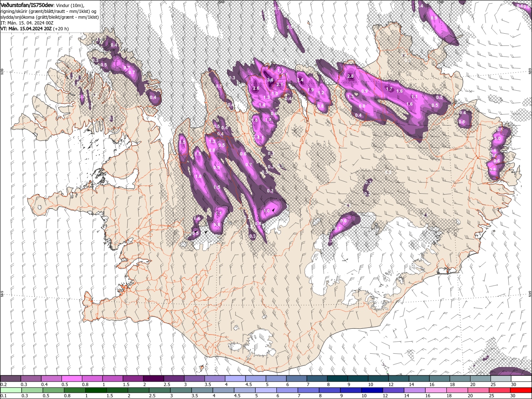532x399 pixels.
Task: Select darkest purple snow swatch between 2 and 2.5
Action: click(153, 379)
